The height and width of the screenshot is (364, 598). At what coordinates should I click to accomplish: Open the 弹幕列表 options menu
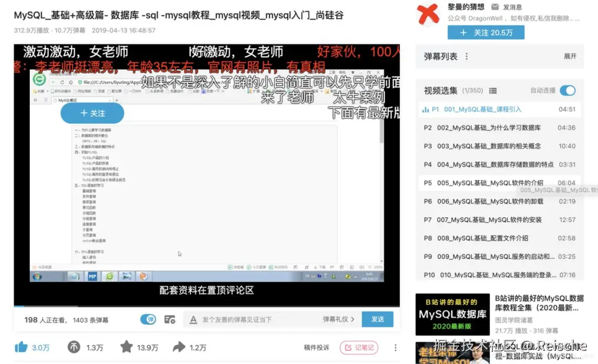[x=466, y=56]
